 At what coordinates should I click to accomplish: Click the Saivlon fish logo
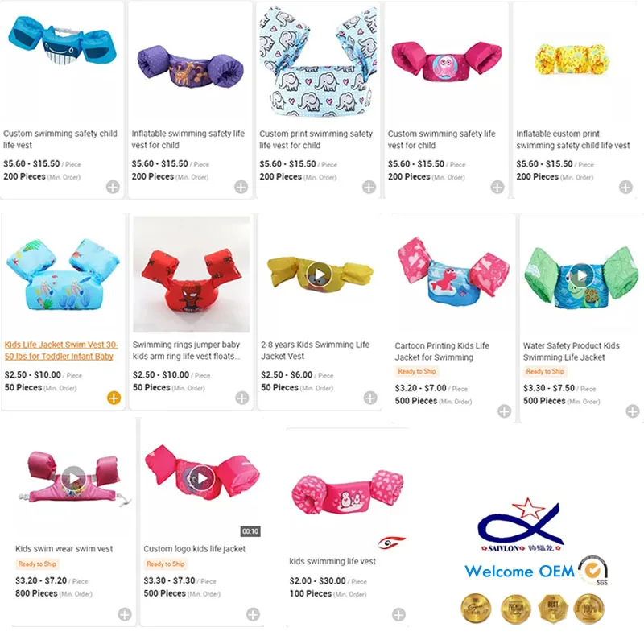click(x=521, y=526)
